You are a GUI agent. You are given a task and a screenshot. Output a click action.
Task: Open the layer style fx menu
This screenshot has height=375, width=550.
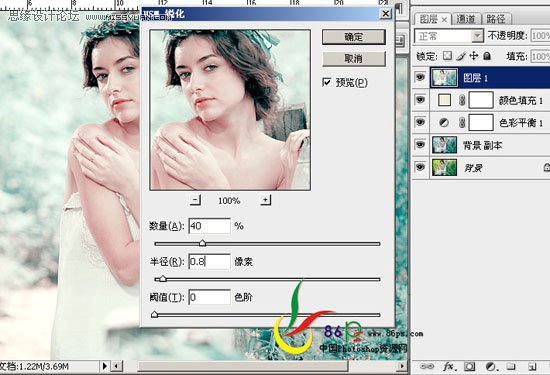tap(450, 367)
